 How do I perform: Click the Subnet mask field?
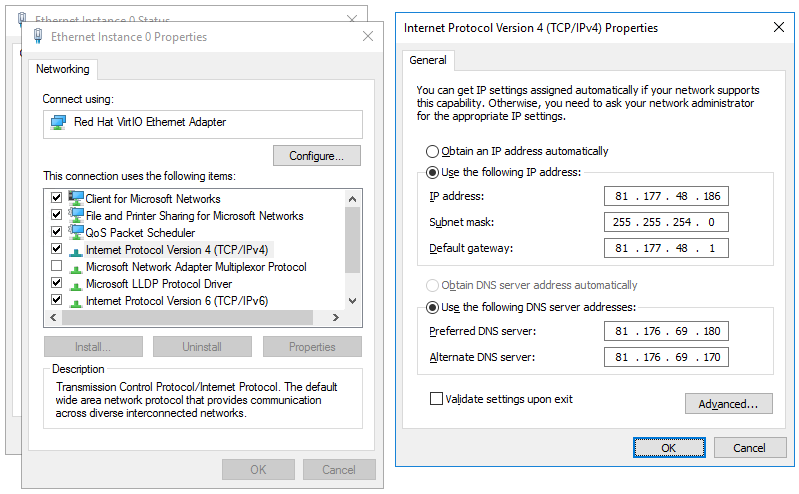[666, 222]
